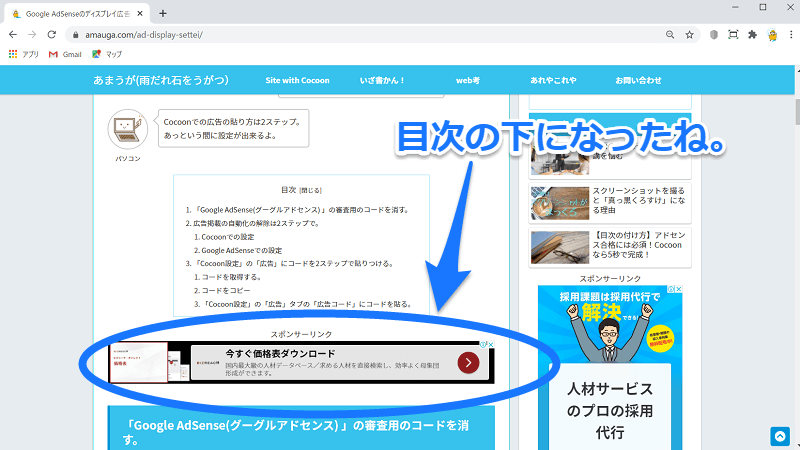Click the red arrow button on the banner ad
The image size is (800, 450).
coord(468,363)
